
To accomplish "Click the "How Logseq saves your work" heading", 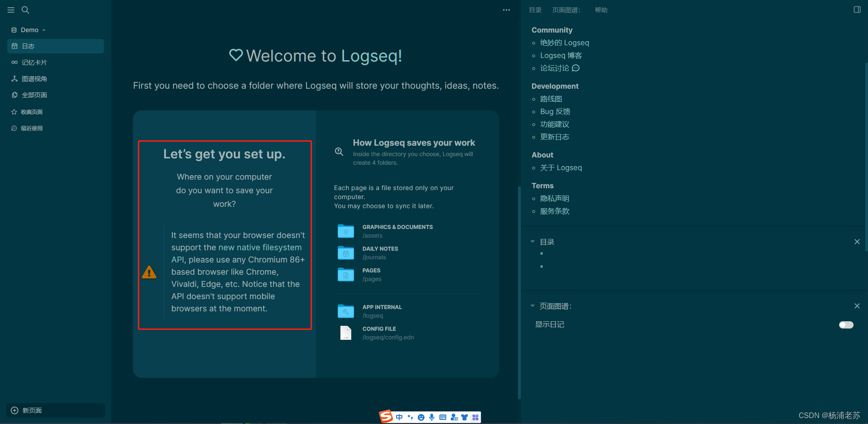I will 414,143.
